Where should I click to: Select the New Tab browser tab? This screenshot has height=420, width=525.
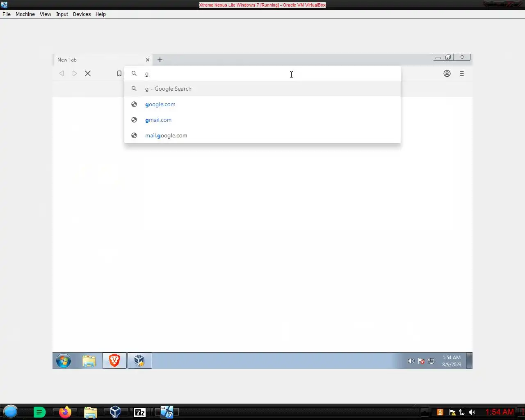point(98,60)
